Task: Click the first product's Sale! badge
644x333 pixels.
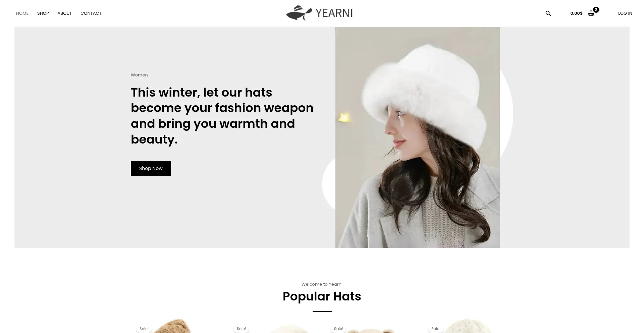Action: 144,329
